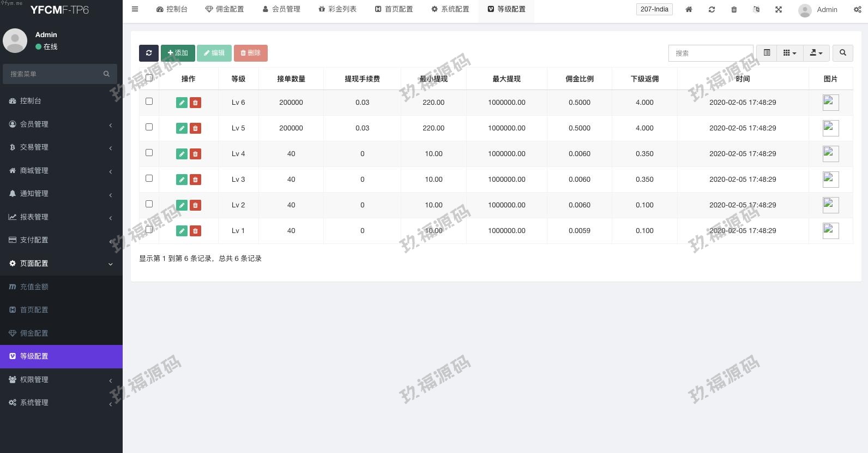Click the green edit icon for Lv 6
Viewport: 868px width, 453px height.
tap(182, 103)
